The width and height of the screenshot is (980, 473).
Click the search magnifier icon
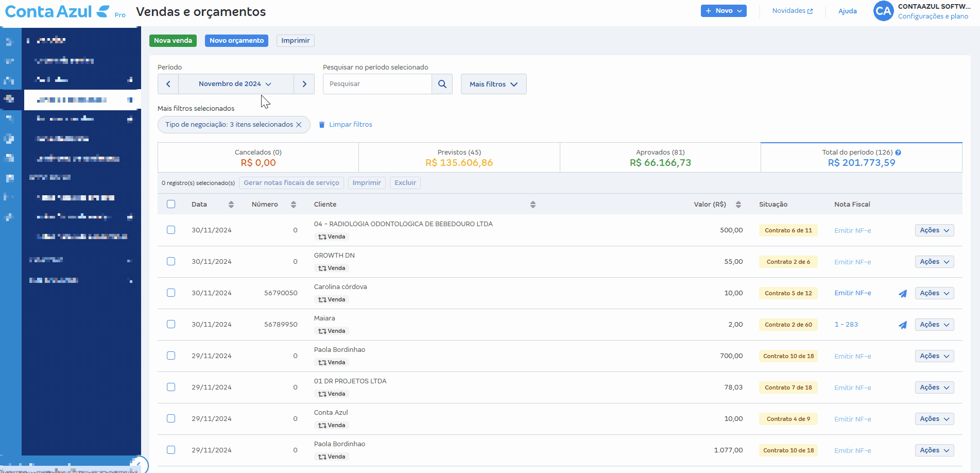442,84
